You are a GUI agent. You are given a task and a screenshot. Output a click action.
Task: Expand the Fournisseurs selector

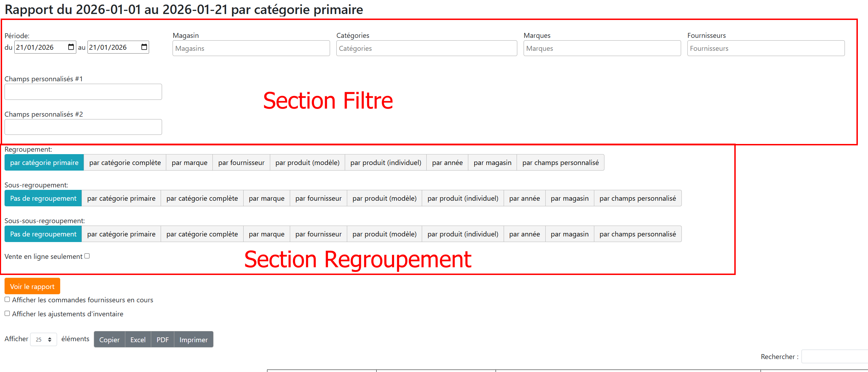tap(766, 48)
